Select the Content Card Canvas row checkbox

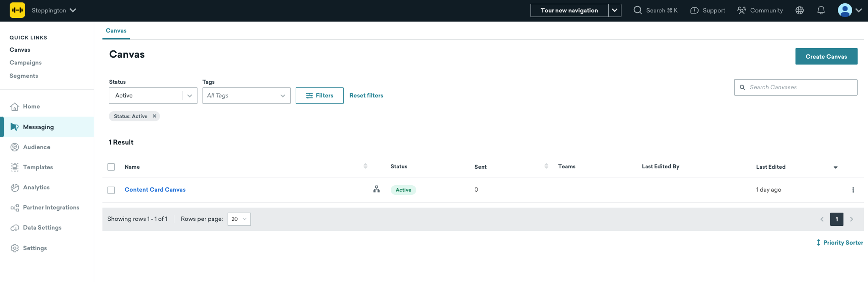pyautogui.click(x=111, y=190)
